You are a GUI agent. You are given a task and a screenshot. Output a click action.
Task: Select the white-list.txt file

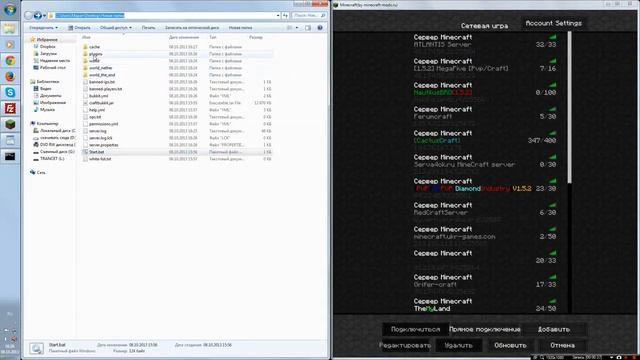[x=100, y=159]
